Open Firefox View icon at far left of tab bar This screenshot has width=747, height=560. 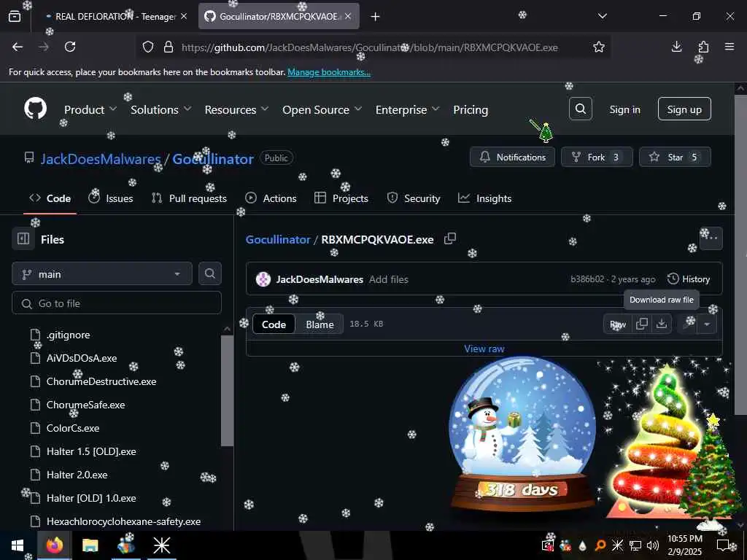(15, 17)
